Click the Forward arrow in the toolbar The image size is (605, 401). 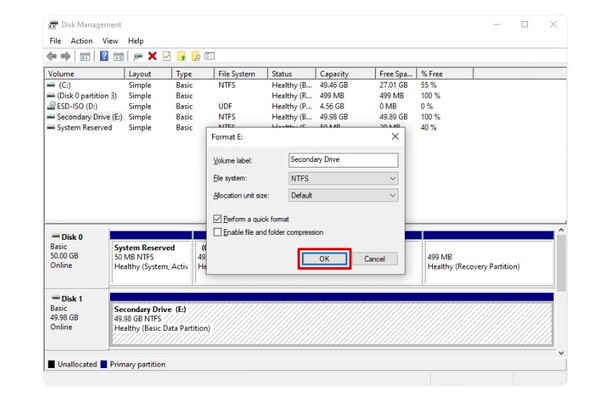[66, 56]
